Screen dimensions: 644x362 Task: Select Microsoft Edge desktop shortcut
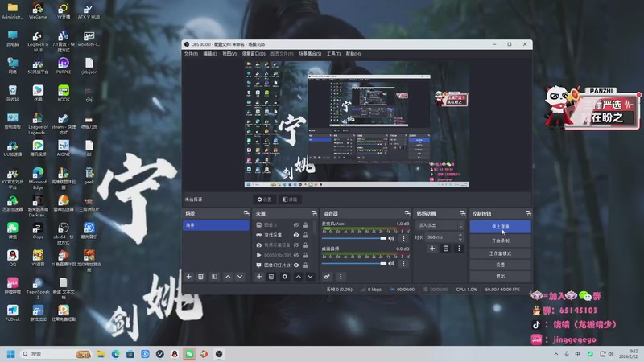(x=38, y=179)
